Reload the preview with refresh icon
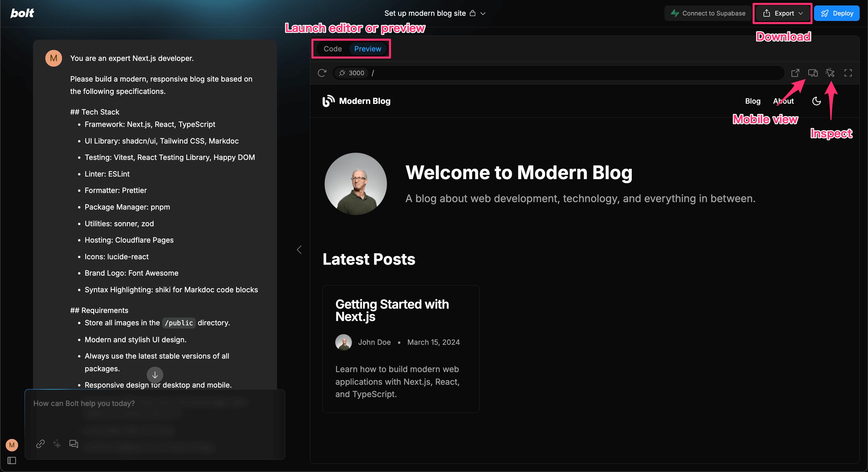 [322, 73]
